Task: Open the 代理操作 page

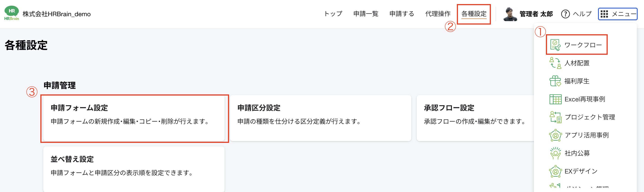Action: coord(437,14)
